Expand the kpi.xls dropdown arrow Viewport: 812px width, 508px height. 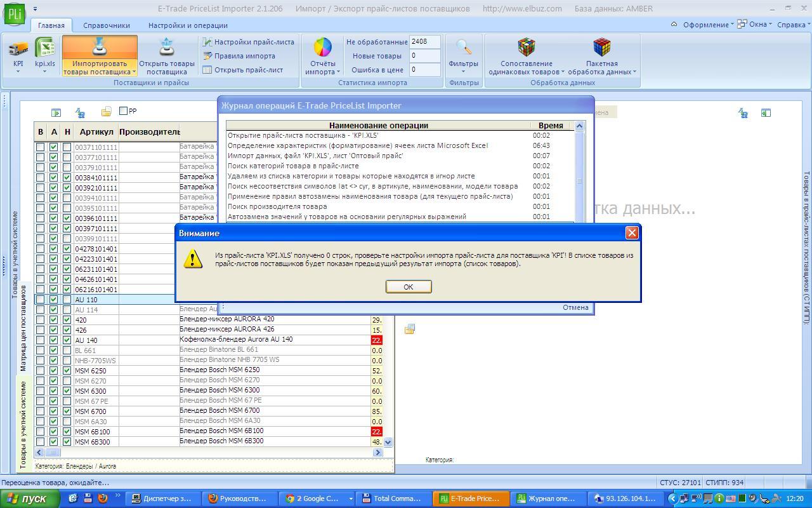(45, 72)
